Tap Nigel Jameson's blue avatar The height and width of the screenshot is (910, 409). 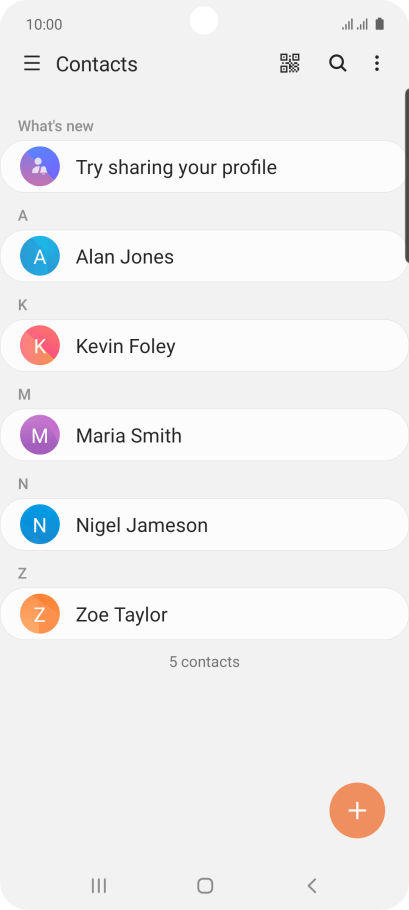(x=40, y=524)
